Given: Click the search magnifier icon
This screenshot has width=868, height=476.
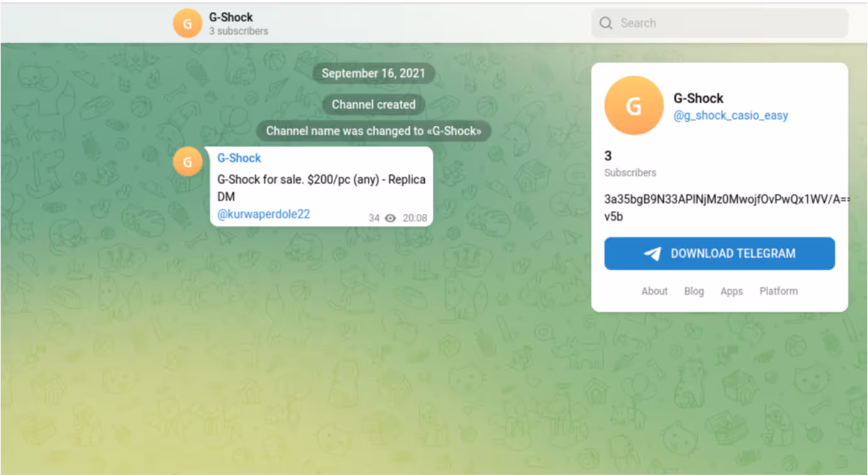Looking at the screenshot, I should click(x=606, y=23).
